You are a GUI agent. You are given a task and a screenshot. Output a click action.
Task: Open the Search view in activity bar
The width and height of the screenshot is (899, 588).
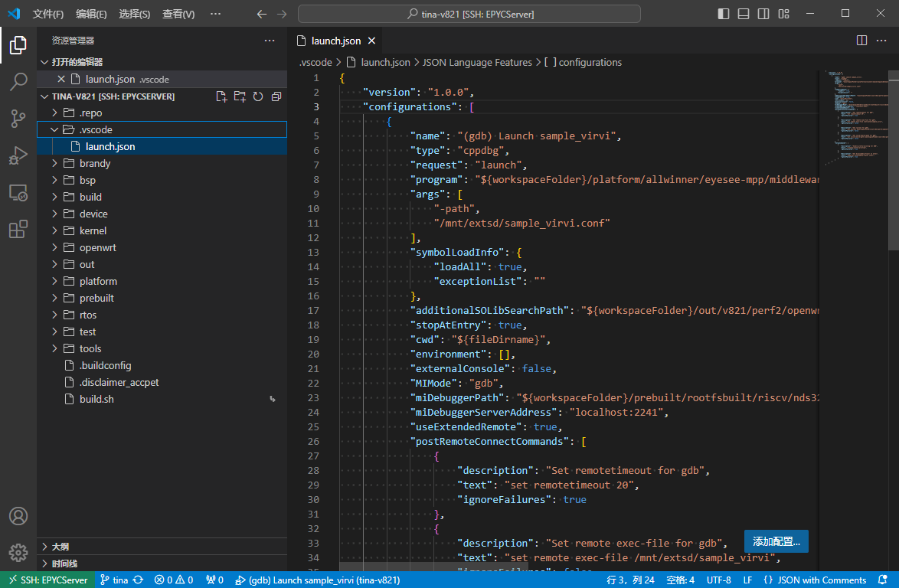(18, 82)
